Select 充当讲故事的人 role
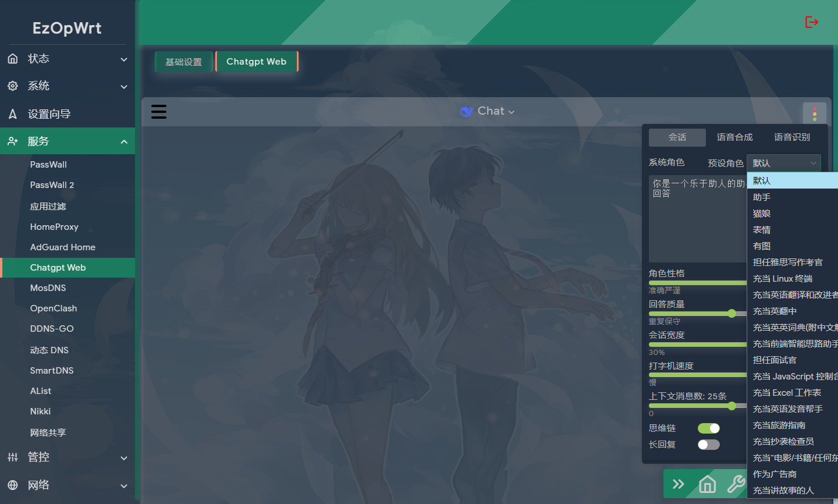Screen dimensions: 838x504 793,491
